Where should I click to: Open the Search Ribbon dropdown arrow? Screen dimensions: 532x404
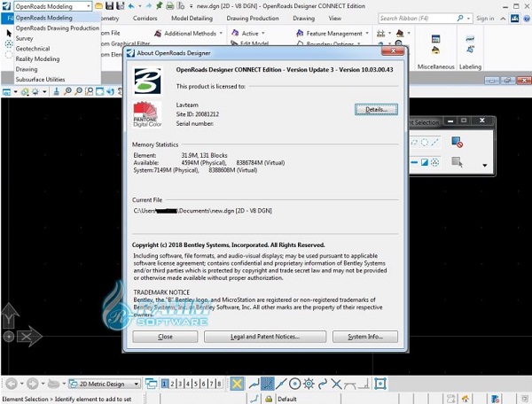click(x=468, y=19)
